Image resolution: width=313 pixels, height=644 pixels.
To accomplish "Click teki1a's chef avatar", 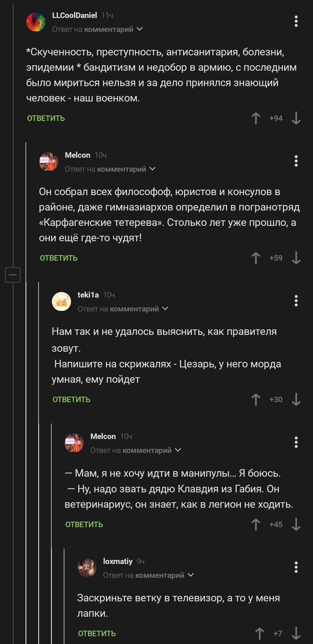I will coord(62,301).
